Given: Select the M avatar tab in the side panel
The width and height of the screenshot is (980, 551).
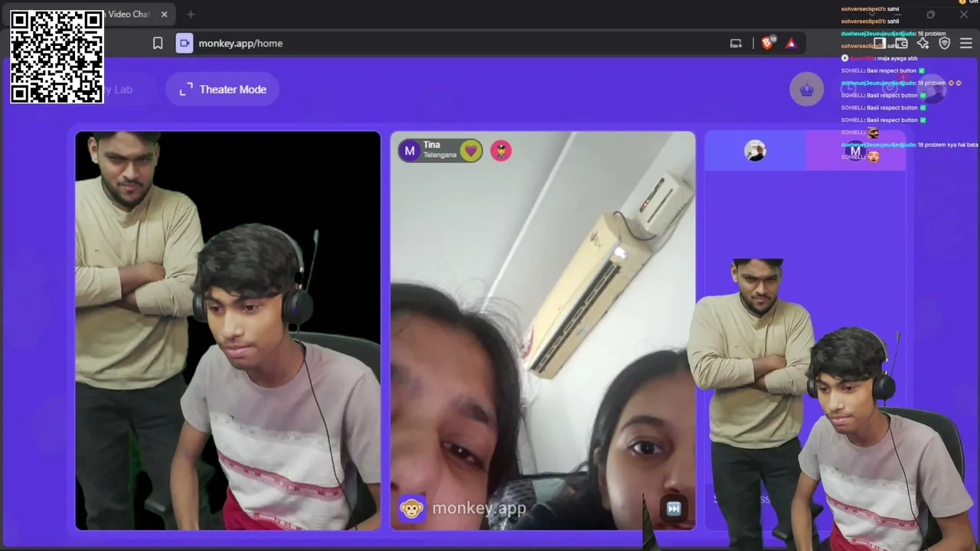Looking at the screenshot, I should coord(855,151).
